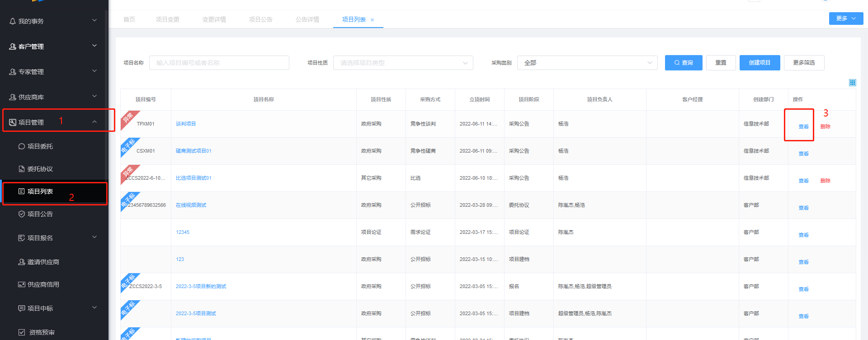Viewport: 868px width, 340px height.
Task: Click 查看 for 在线视频测试 row
Action: (x=803, y=208)
